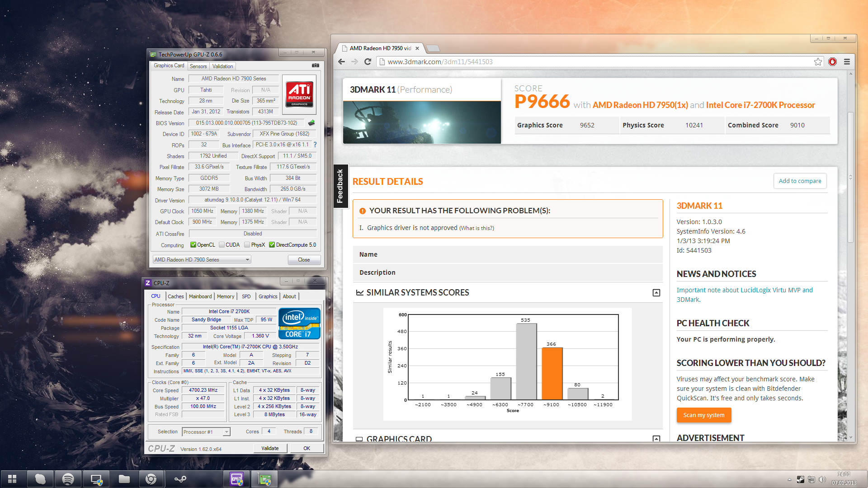Click the 'Intel Core i7-2700K Processor' score link
The height and width of the screenshot is (488, 868).
point(760,105)
